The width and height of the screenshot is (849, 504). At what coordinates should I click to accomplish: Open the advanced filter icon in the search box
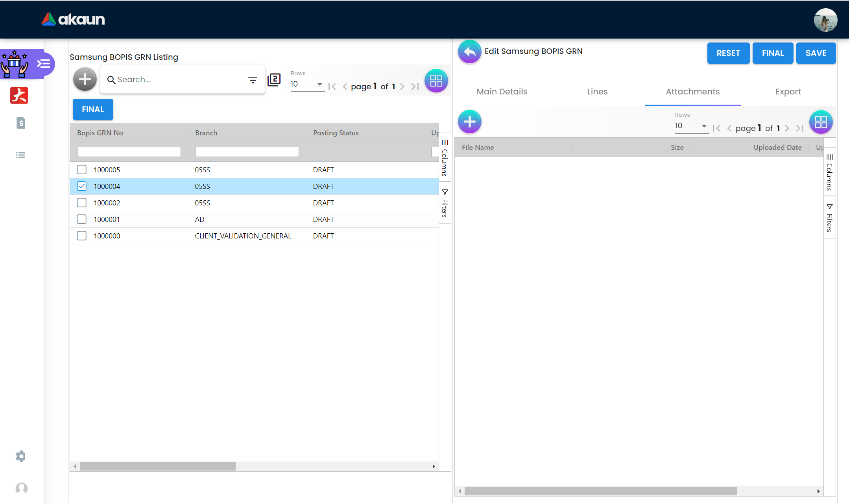pos(253,80)
